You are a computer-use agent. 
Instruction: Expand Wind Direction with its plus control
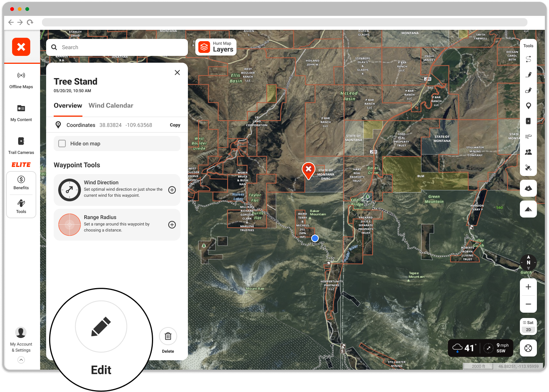click(172, 190)
